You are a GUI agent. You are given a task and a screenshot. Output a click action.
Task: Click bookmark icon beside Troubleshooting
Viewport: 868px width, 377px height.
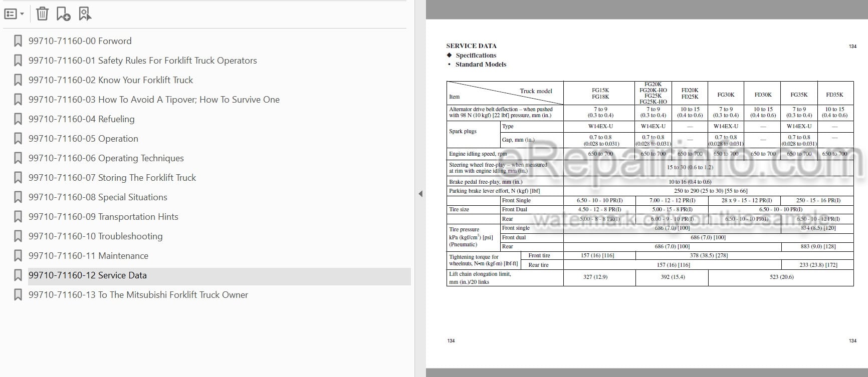(18, 236)
